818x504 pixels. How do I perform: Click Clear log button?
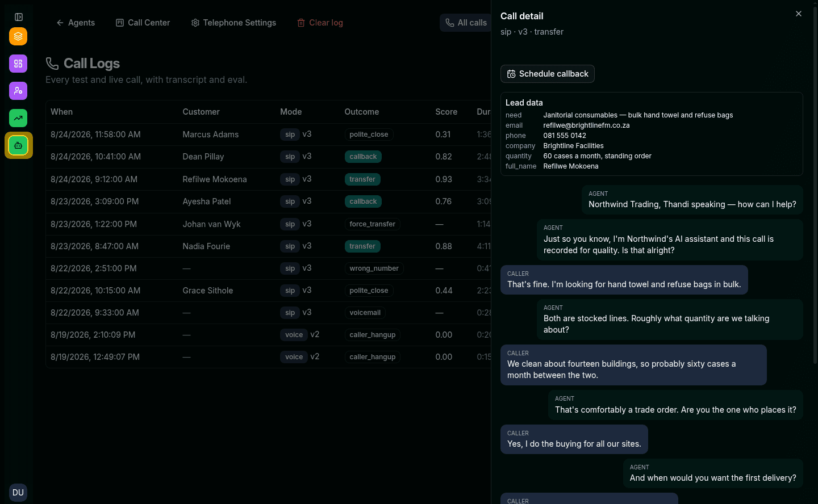click(x=320, y=23)
